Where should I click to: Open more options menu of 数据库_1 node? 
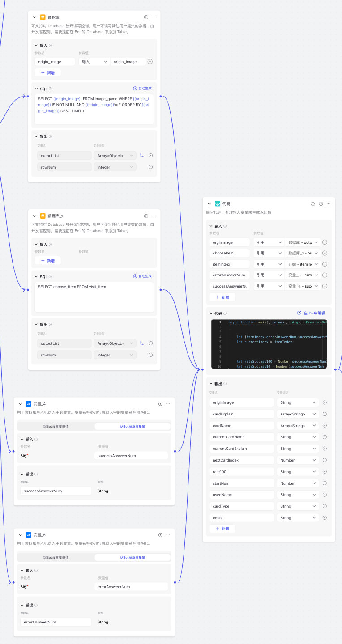[154, 216]
